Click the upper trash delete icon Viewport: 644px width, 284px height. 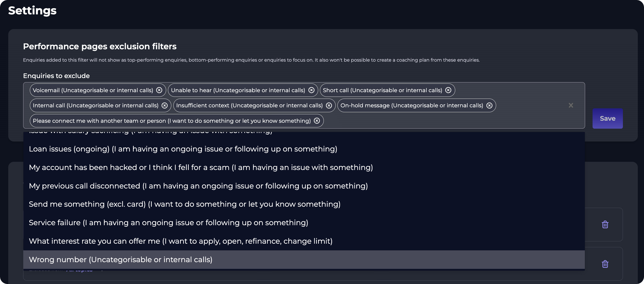(605, 224)
